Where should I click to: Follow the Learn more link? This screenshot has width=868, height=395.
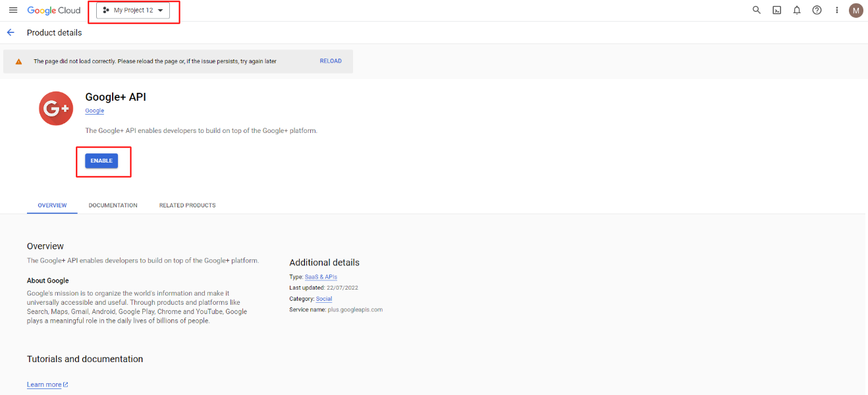(x=47, y=384)
